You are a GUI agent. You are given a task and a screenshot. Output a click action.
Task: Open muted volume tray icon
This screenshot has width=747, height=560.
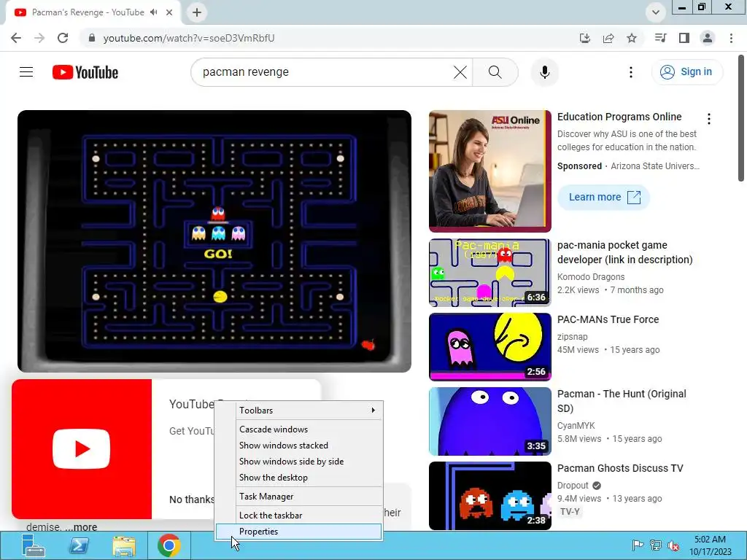pyautogui.click(x=673, y=545)
